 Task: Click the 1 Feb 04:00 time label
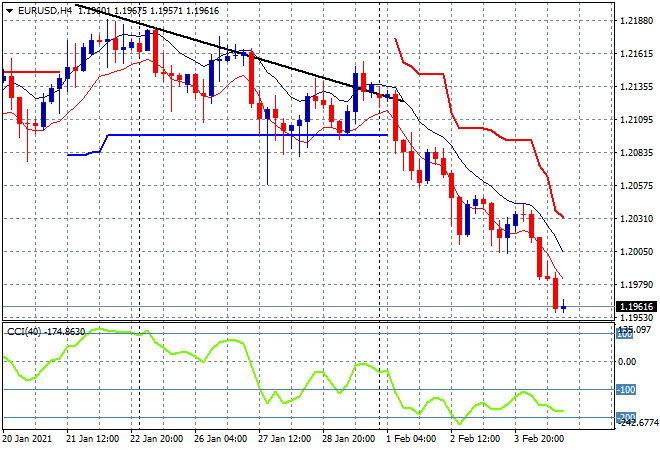click(411, 439)
